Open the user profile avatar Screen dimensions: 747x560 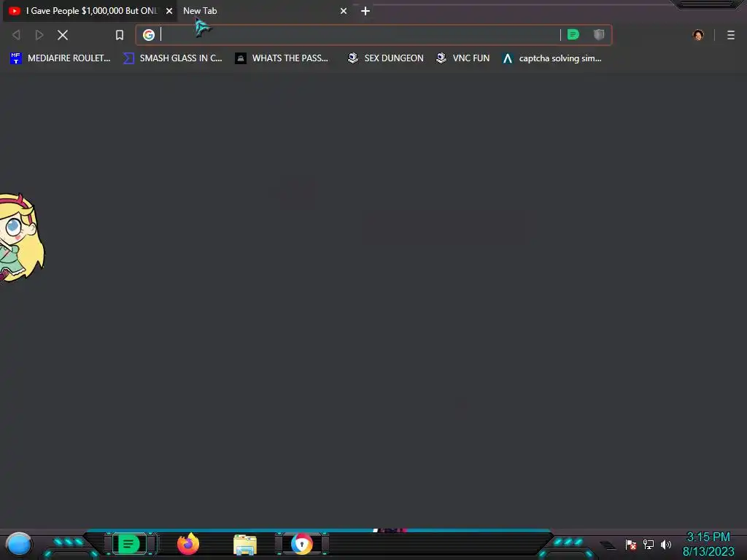click(698, 35)
